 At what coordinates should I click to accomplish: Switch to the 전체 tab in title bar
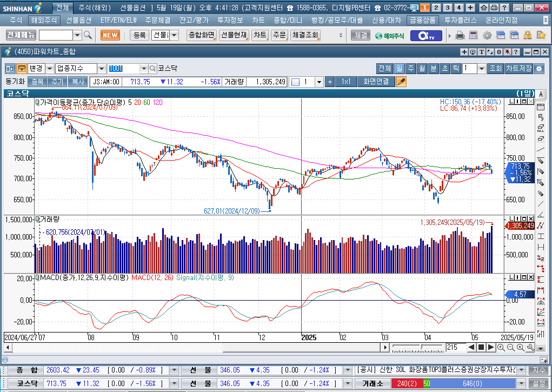(x=63, y=8)
